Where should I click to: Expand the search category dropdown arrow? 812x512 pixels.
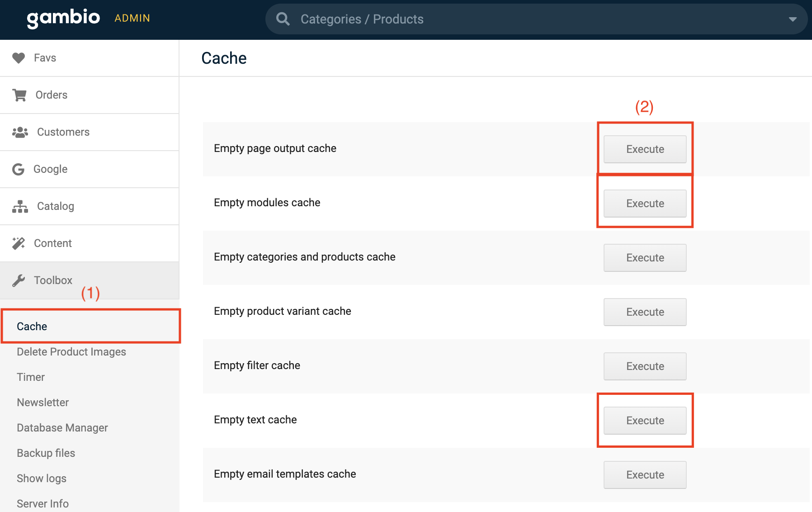792,19
